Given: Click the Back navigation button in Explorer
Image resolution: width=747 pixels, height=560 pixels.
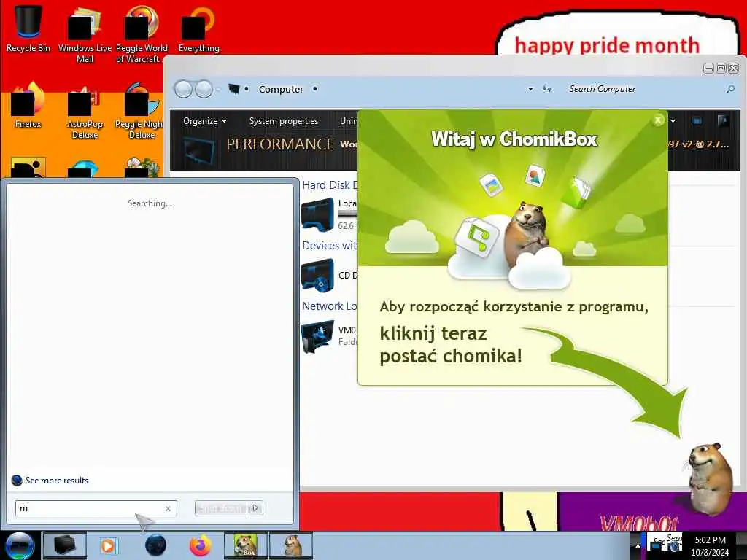Looking at the screenshot, I should coord(183,89).
